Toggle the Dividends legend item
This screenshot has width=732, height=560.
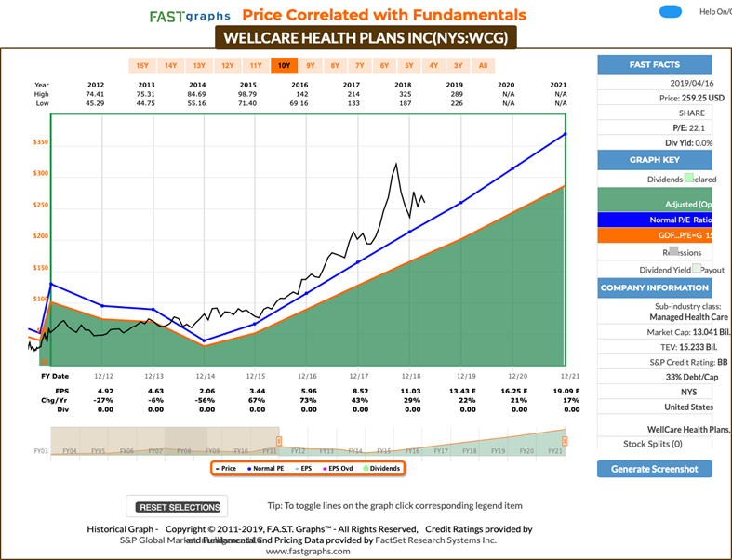(x=382, y=468)
